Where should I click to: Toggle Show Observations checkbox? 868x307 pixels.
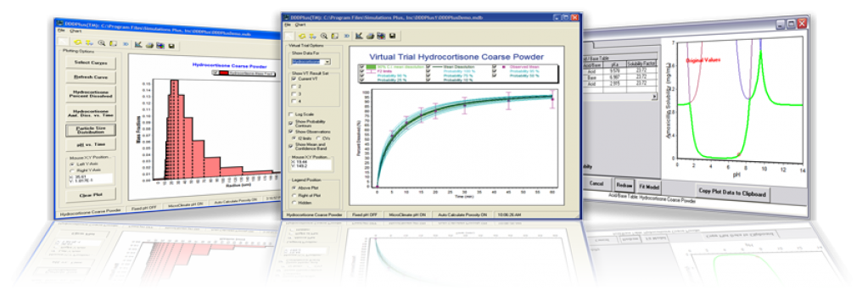tap(291, 131)
